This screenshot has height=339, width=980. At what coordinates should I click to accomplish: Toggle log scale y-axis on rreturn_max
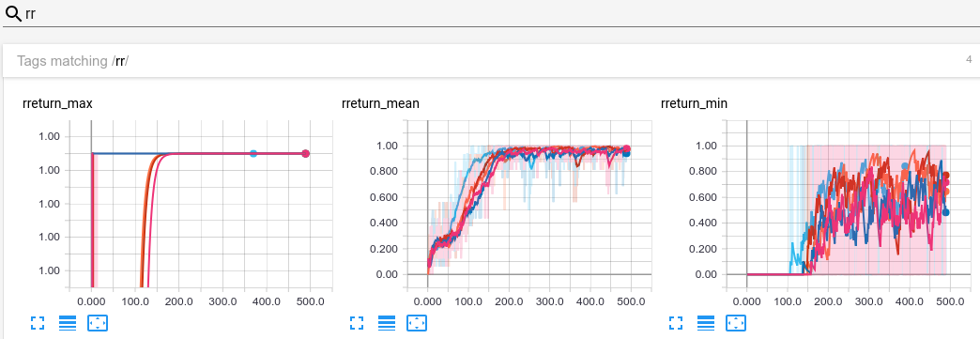click(68, 323)
